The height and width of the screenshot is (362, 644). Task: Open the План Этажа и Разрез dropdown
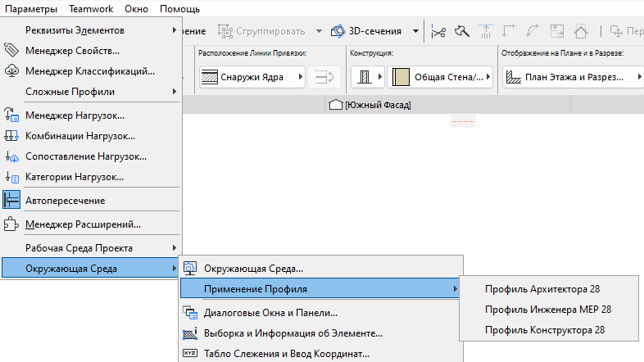(574, 77)
